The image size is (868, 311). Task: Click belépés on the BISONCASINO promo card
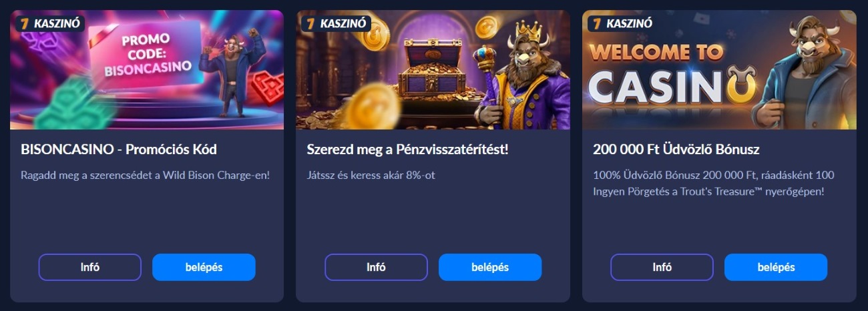pos(204,267)
